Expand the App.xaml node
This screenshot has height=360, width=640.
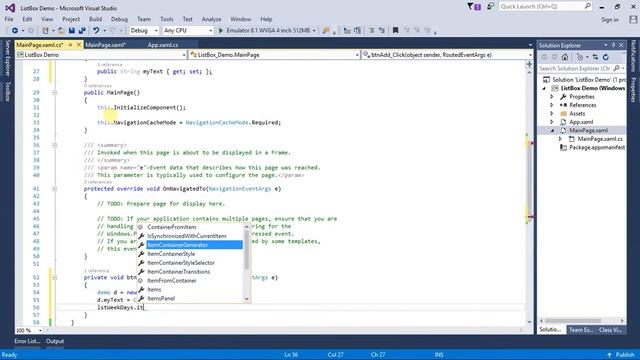click(x=552, y=122)
